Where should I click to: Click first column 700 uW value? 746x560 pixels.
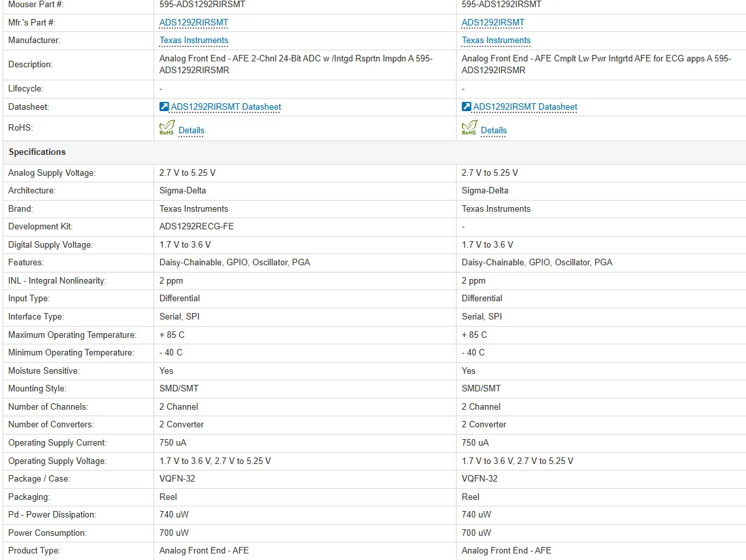pos(174,533)
